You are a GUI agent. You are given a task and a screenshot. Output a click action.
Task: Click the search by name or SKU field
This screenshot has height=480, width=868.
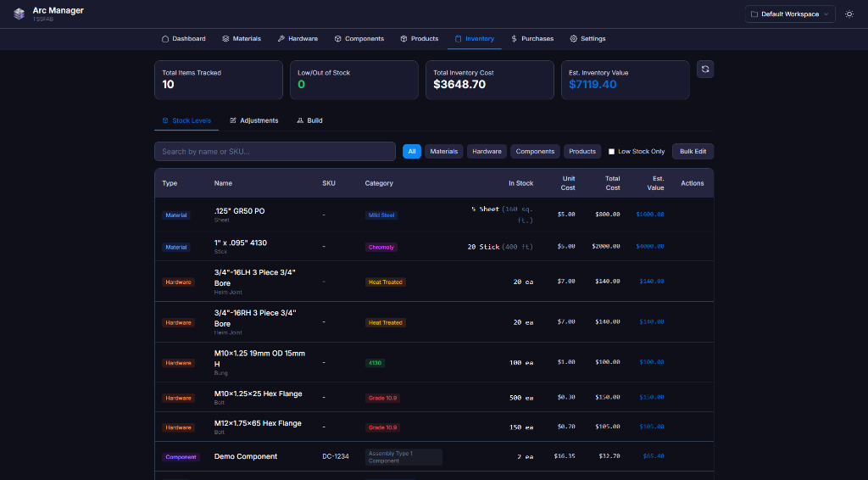[275, 152]
